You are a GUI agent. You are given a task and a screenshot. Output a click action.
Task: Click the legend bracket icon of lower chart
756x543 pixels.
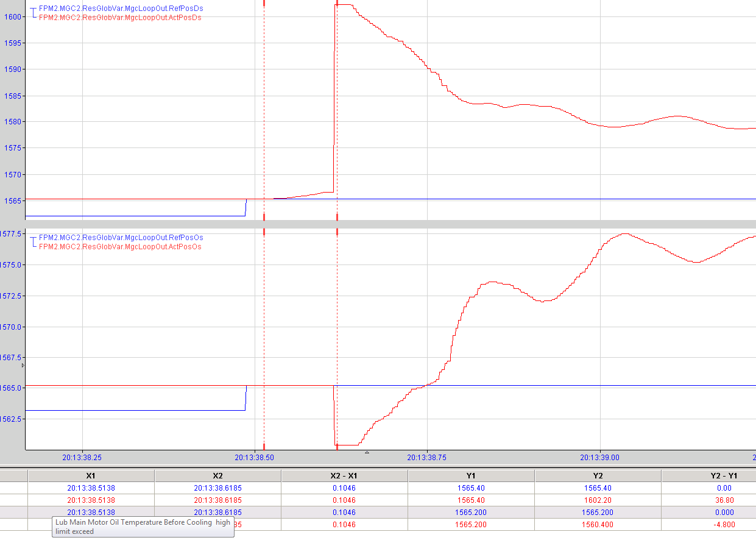click(x=33, y=242)
